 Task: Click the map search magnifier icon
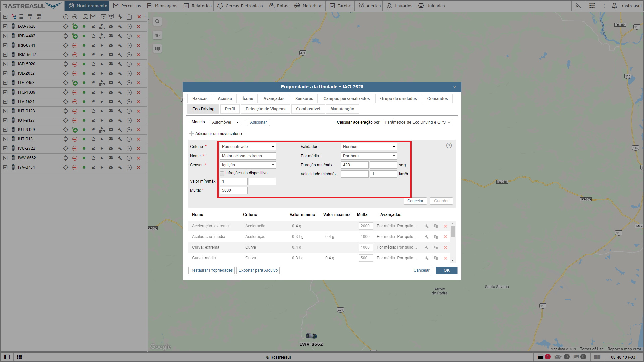click(x=157, y=22)
